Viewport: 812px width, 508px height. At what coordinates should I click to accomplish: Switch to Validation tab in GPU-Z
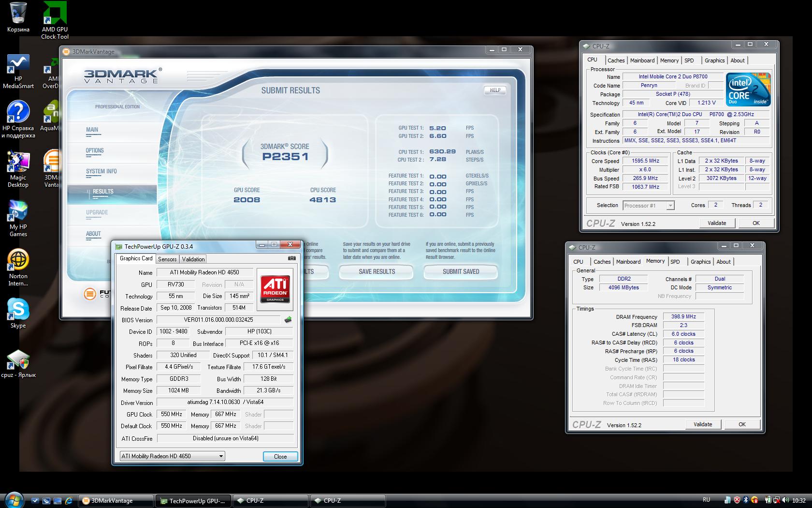pos(193,259)
